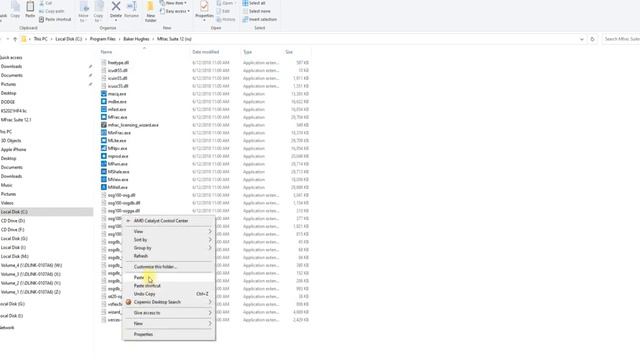Select the osg100-osg.dll file name
This screenshot has width=640, height=360.
pos(122,195)
